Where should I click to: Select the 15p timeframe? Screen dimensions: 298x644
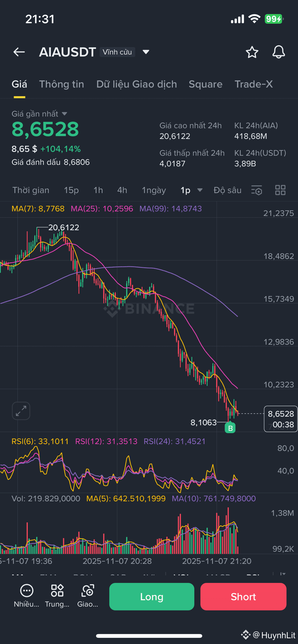click(x=71, y=190)
